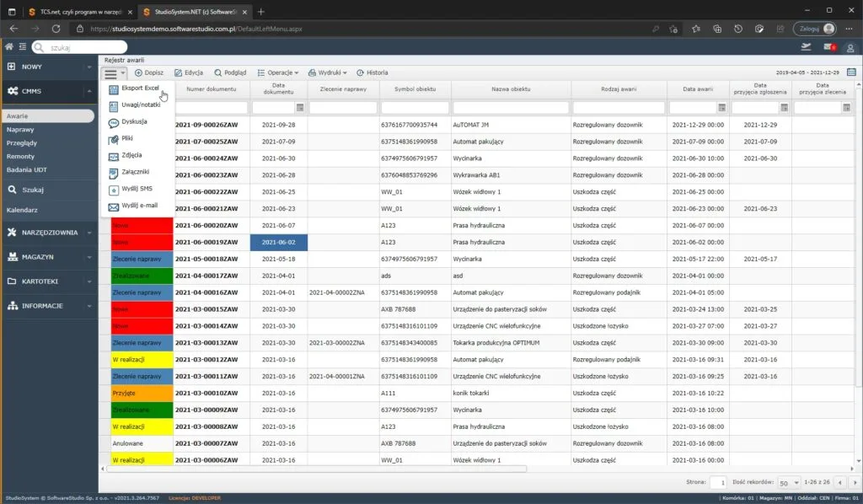The width and height of the screenshot is (863, 504).
Task: Open Remonty in the sidebar
Action: click(20, 157)
